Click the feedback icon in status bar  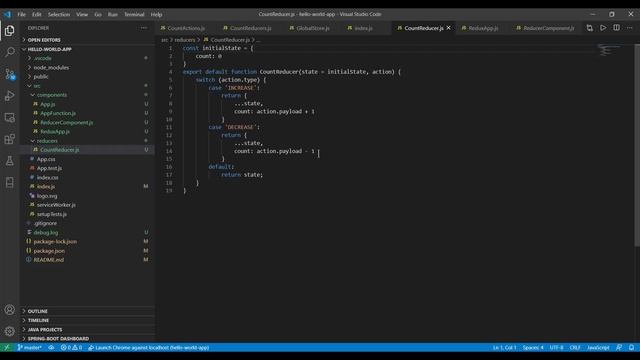coord(619,347)
